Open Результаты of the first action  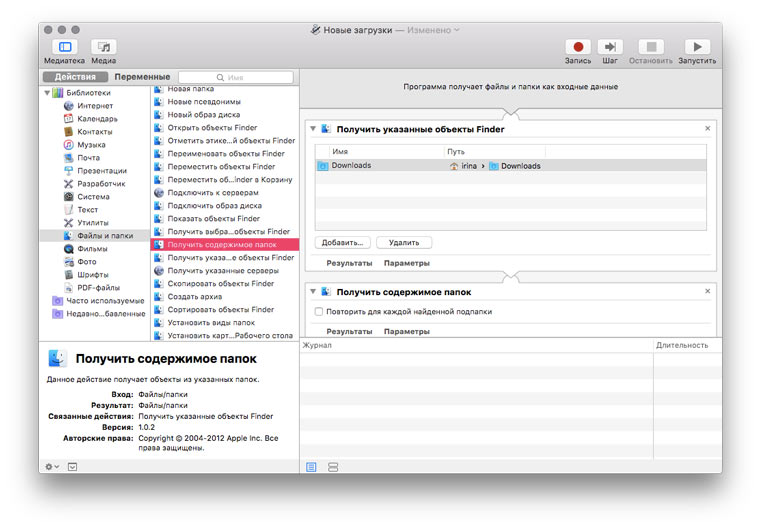(x=349, y=263)
